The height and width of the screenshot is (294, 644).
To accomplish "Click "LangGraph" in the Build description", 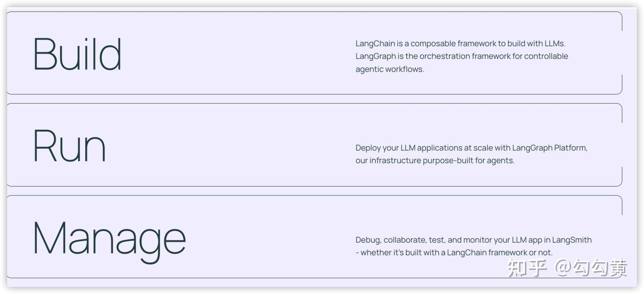I will 376,56.
